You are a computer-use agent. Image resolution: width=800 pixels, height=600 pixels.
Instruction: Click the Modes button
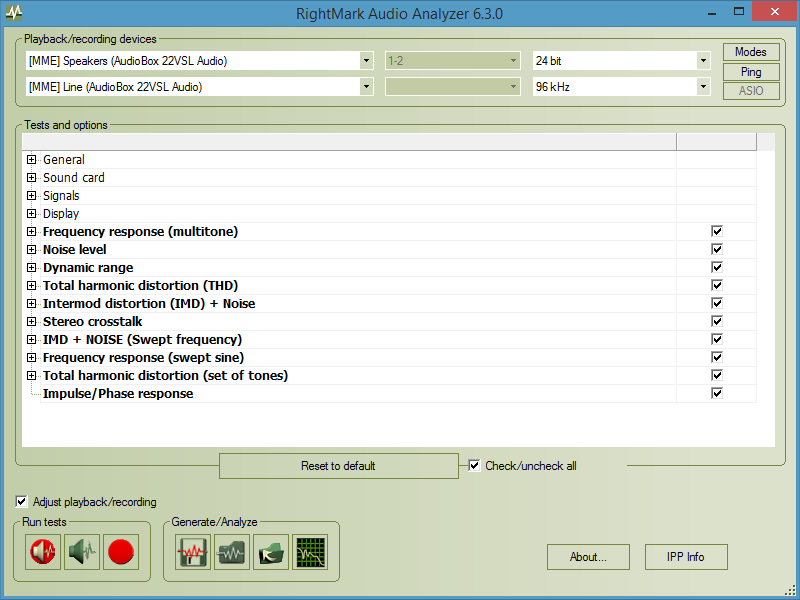(x=751, y=52)
